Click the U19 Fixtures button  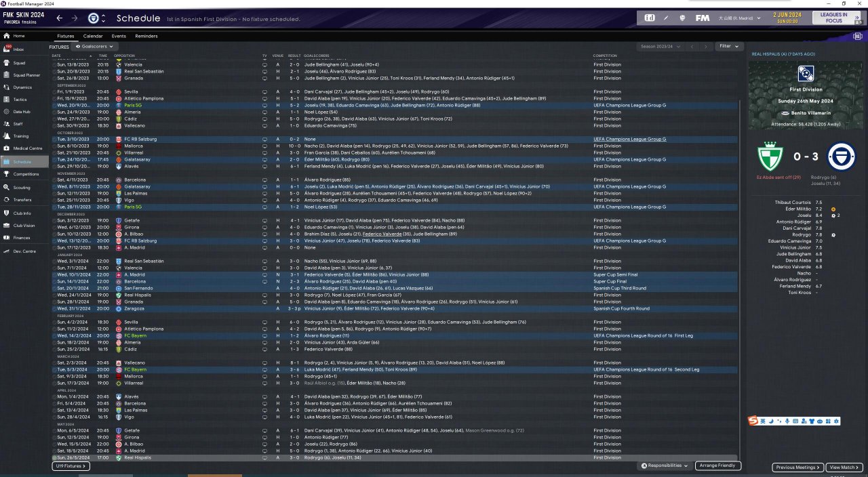pyautogui.click(x=71, y=466)
